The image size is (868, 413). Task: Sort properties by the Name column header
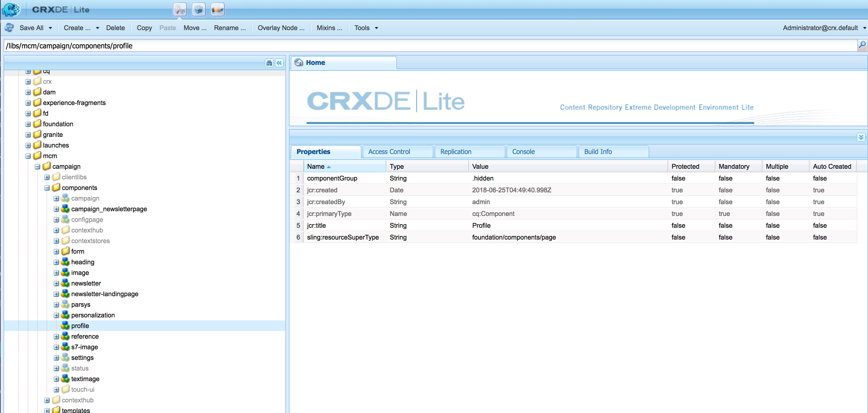click(x=316, y=167)
